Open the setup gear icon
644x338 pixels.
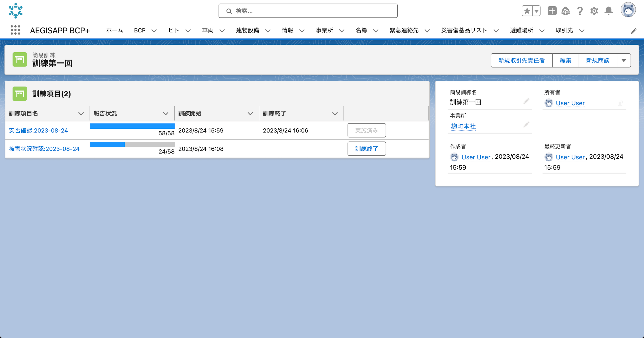click(594, 11)
